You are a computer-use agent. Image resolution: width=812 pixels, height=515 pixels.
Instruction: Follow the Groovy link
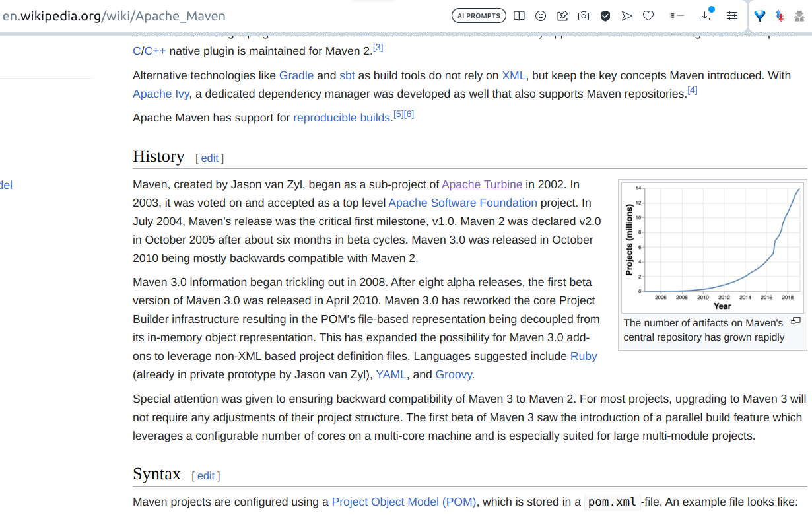(x=454, y=374)
